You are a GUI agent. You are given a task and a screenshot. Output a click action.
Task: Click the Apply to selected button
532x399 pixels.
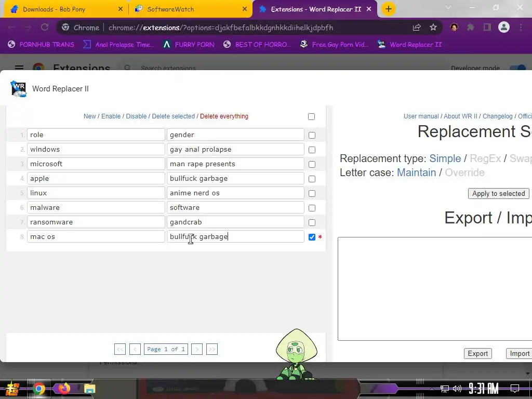498,193
